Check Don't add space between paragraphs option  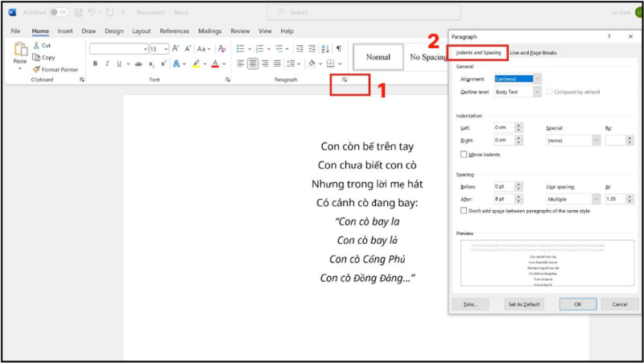tap(463, 211)
